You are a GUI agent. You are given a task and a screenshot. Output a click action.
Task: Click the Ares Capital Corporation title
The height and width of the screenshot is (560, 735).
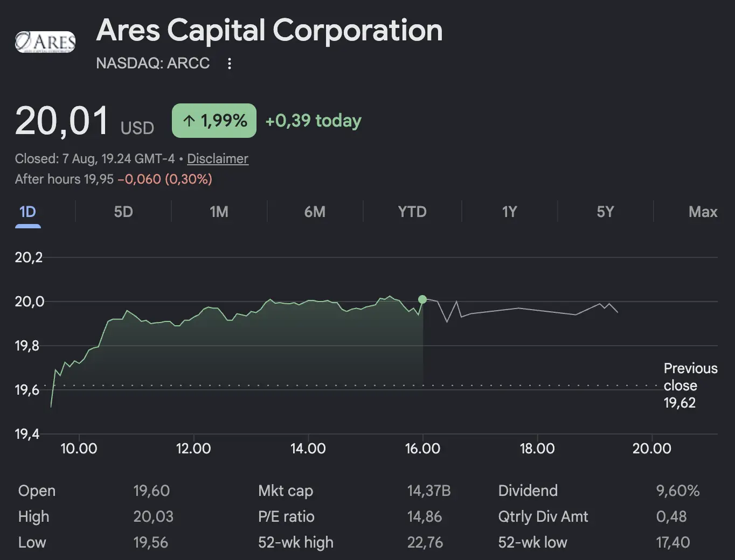pyautogui.click(x=269, y=30)
